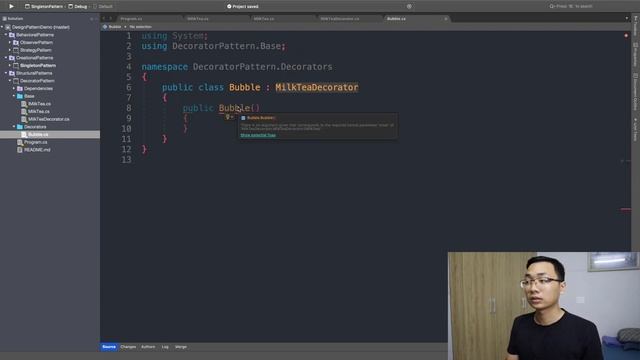Expand the StrategyPattern project

point(10,50)
